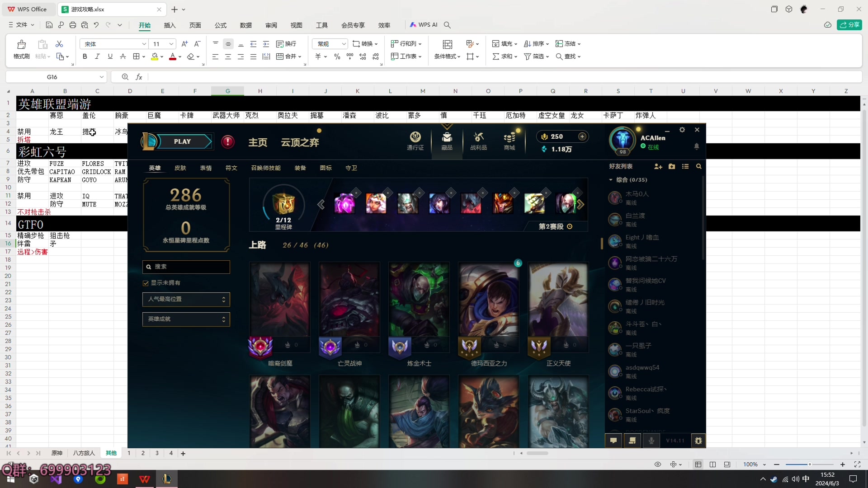The width and height of the screenshot is (868, 488).
Task: Toggle Strikethrough formatting in WPS ribbon
Action: 123,56
